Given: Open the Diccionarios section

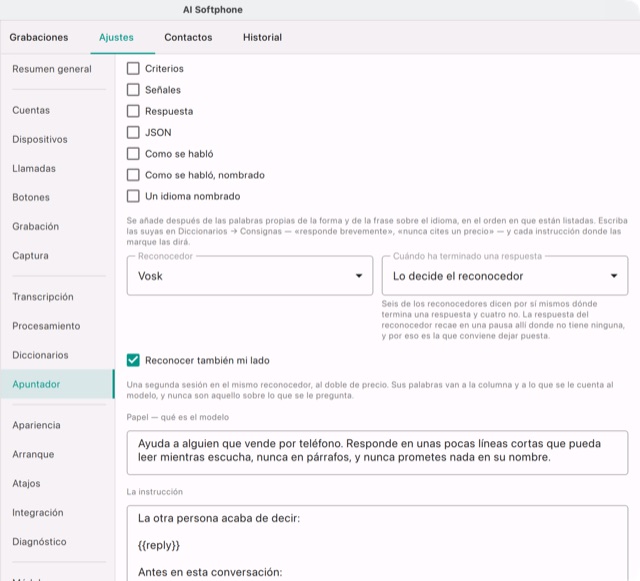Looking at the screenshot, I should click(x=40, y=355).
